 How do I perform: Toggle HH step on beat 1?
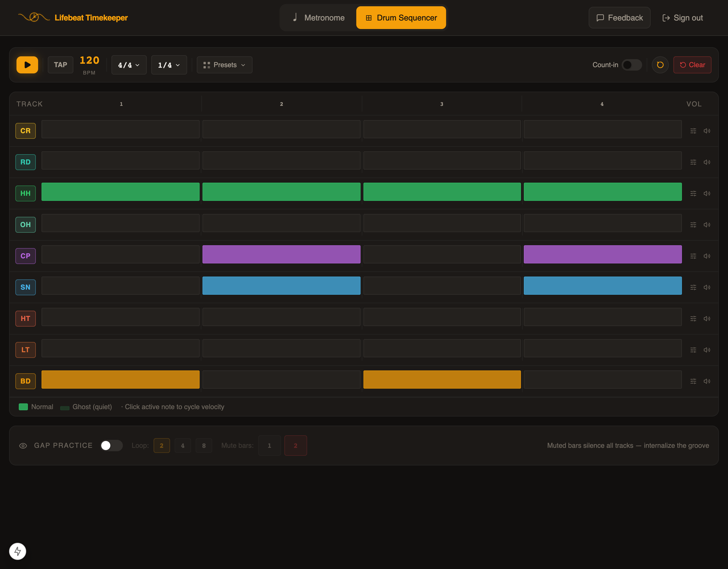120,192
